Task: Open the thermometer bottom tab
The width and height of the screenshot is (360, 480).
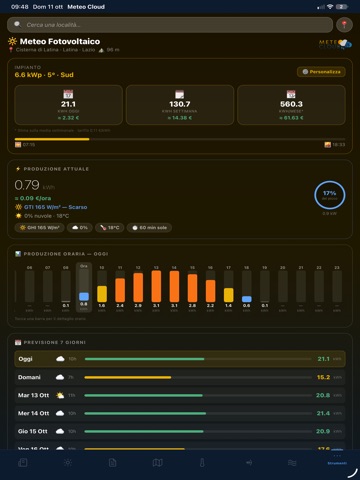Action: (202, 463)
